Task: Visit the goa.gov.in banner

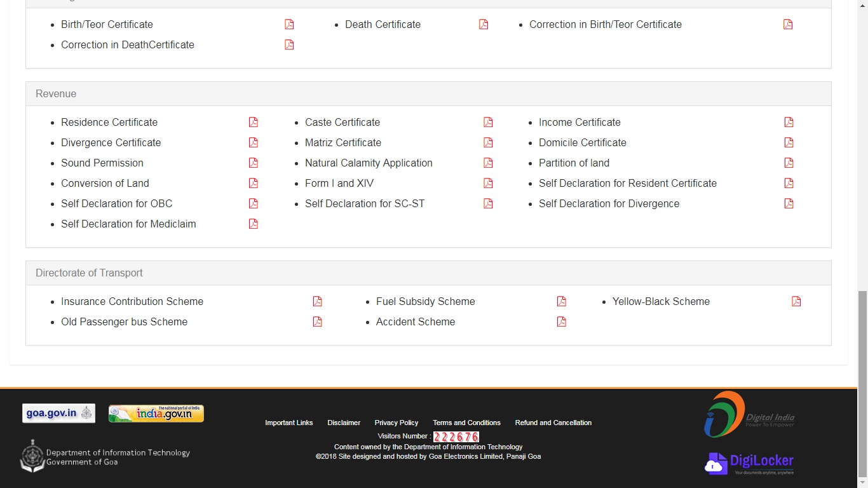Action: pyautogui.click(x=58, y=413)
